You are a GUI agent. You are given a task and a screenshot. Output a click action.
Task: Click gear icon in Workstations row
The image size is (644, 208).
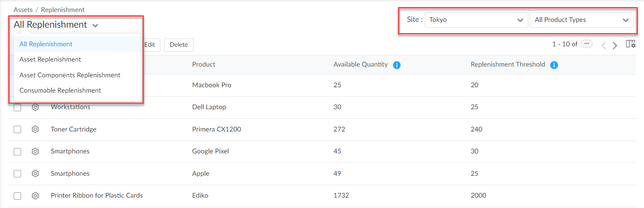pos(35,108)
